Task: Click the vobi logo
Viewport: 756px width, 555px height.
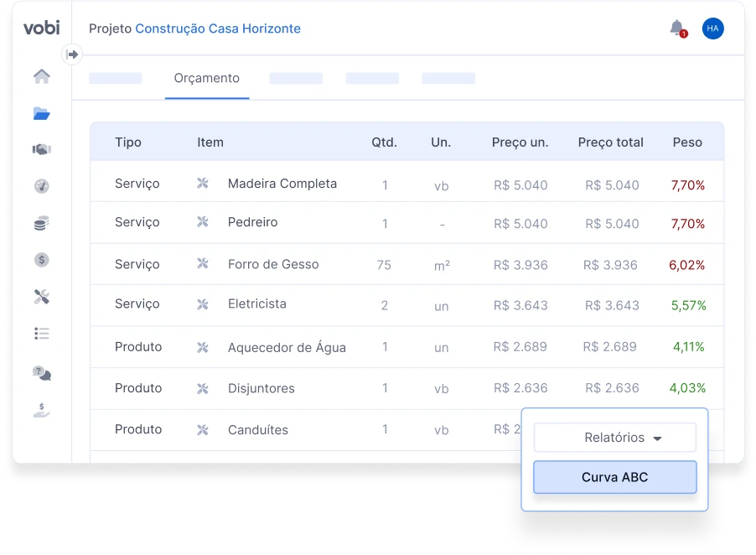Action: 42,28
